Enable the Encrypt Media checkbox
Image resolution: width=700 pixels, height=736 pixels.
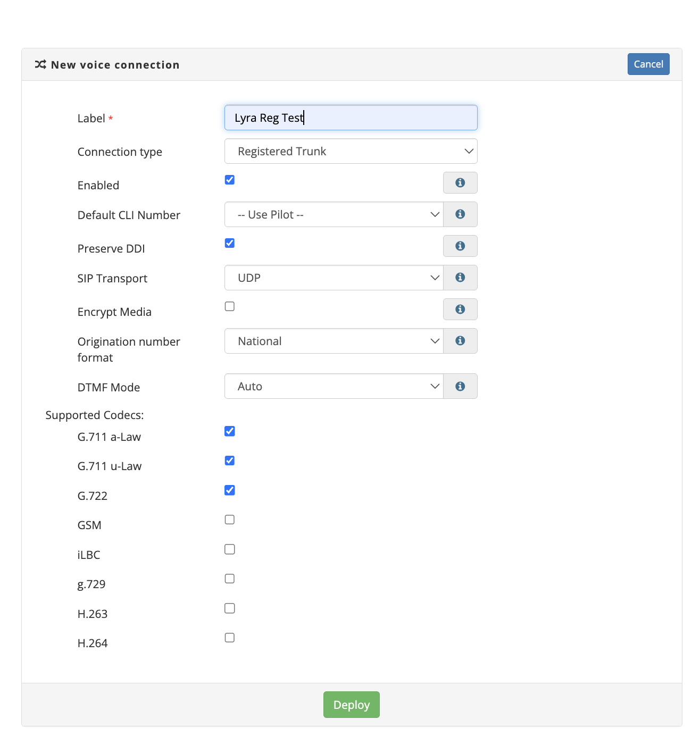pos(230,306)
